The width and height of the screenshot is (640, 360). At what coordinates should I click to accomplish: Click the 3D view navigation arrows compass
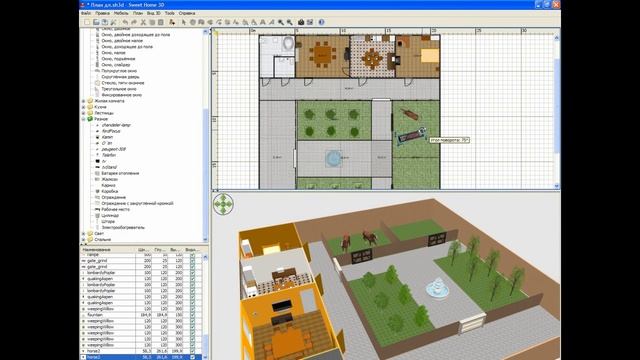coord(223,204)
